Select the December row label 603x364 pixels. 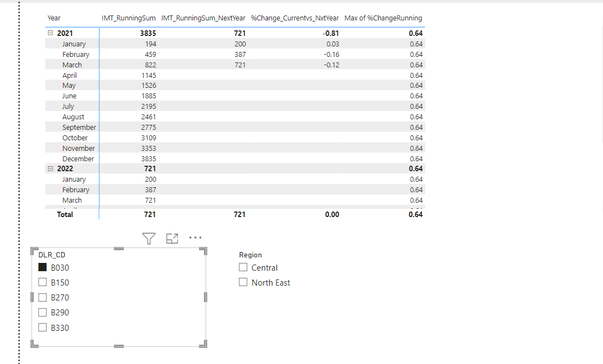[x=78, y=159]
